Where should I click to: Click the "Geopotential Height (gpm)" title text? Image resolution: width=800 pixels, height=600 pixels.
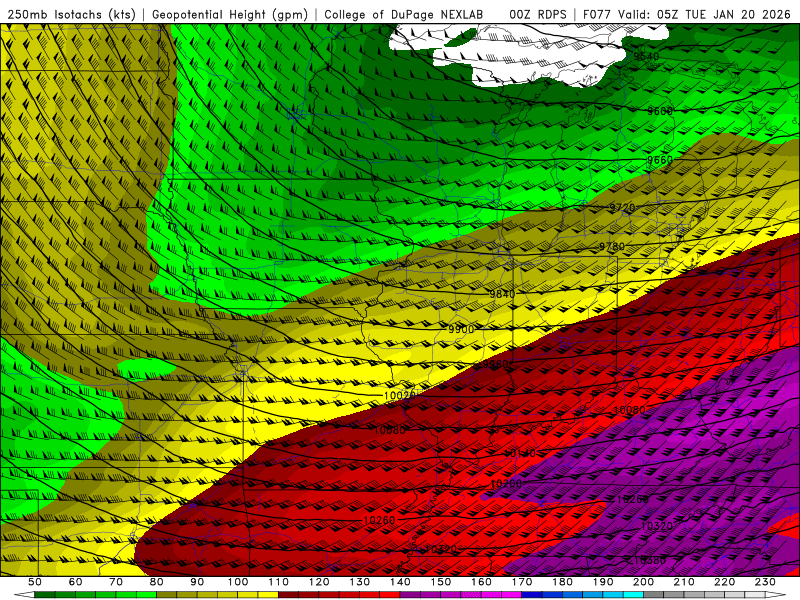[x=230, y=15]
